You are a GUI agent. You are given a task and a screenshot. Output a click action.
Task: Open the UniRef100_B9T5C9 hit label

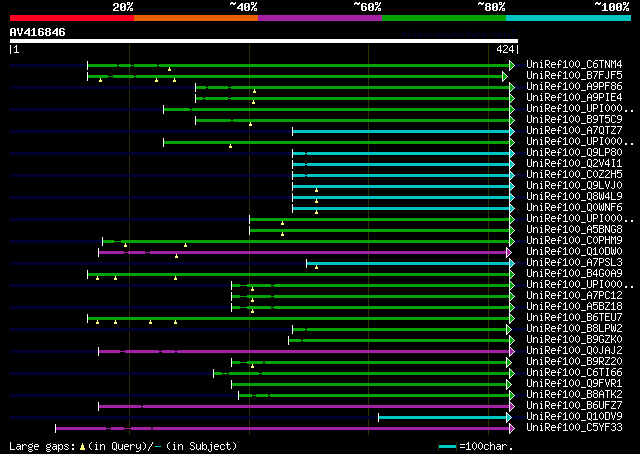click(x=574, y=120)
